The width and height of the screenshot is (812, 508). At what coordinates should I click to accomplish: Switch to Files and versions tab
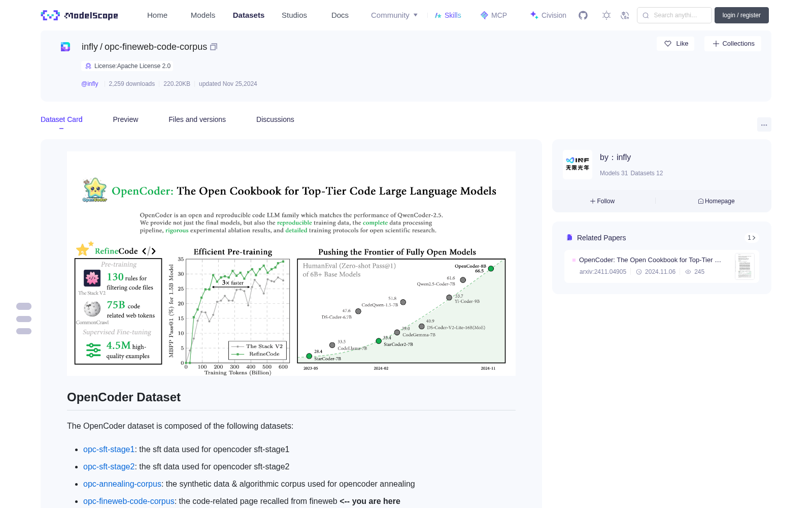(x=197, y=119)
